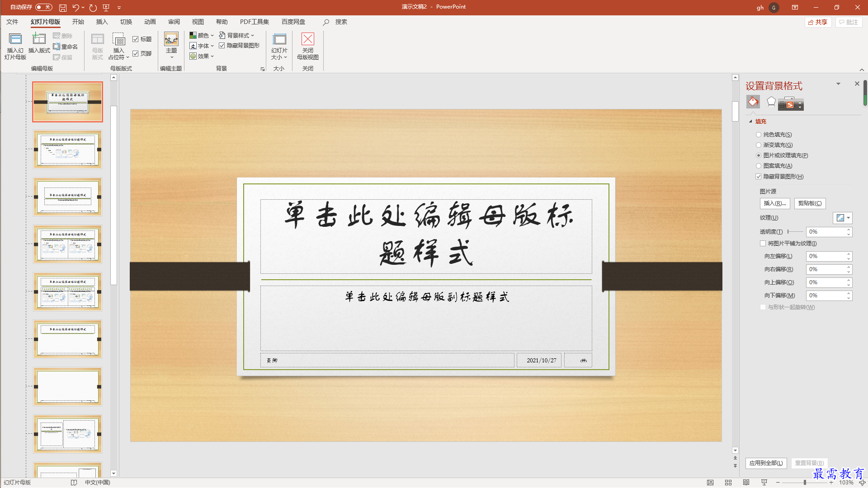Select the Effects pentagon tab icon
The height and width of the screenshot is (488, 868).
click(771, 102)
